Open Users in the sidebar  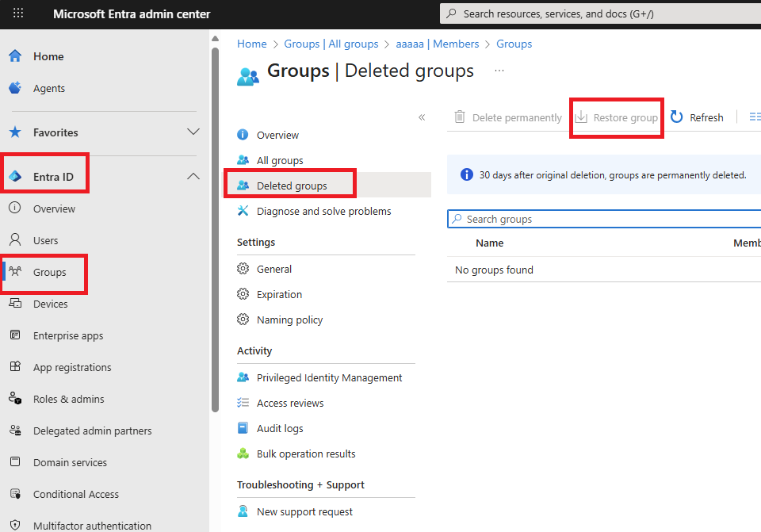[46, 240]
